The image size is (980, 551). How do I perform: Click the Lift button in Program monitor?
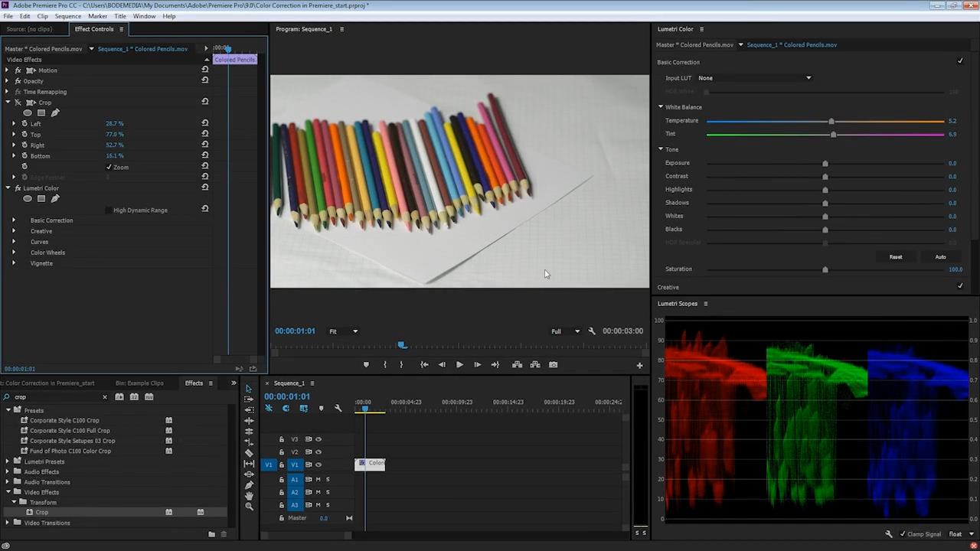[518, 365]
